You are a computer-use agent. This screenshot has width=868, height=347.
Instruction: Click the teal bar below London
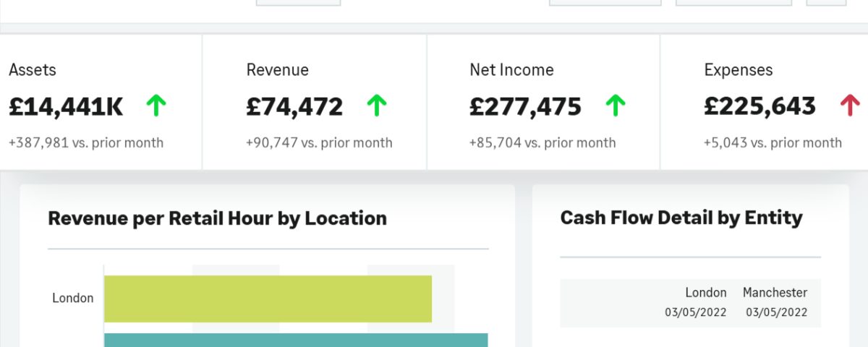pyautogui.click(x=296, y=340)
